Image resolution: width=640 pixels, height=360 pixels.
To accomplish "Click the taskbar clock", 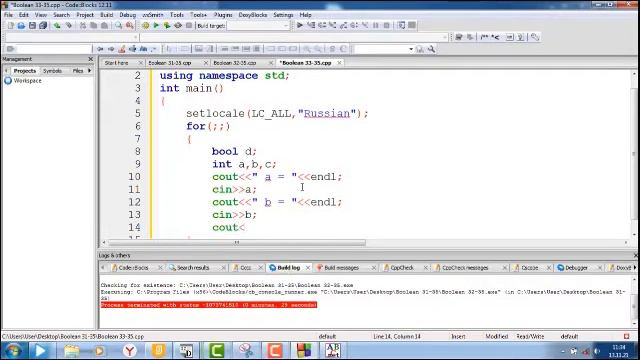I will pos(619,351).
